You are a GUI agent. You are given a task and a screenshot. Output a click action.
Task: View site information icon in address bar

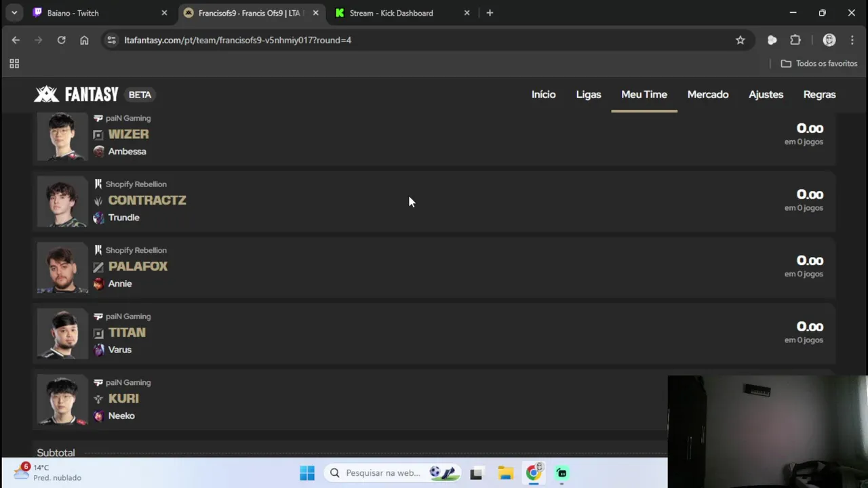112,40
